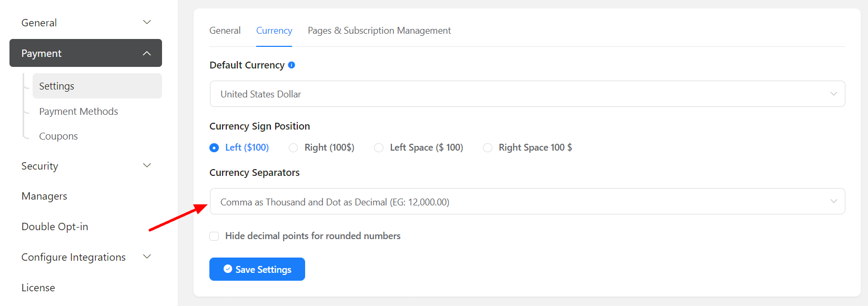Collapse the Payment sidebar section
868x306 pixels.
click(86, 53)
